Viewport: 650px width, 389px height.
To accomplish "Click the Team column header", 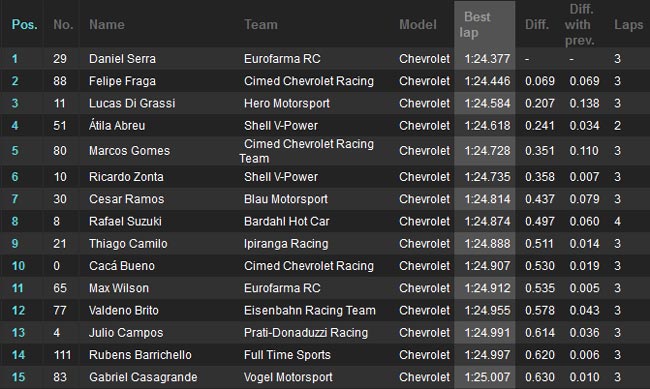I will [x=261, y=24].
